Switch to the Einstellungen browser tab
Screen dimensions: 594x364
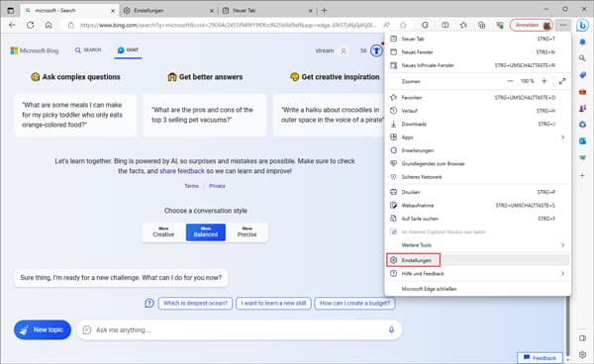pyautogui.click(x=168, y=11)
